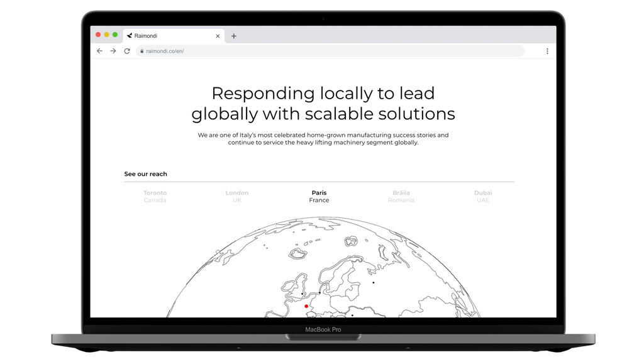The width and height of the screenshot is (644, 362).
Task: Close the Raimondi browser tab
Action: 218,36
